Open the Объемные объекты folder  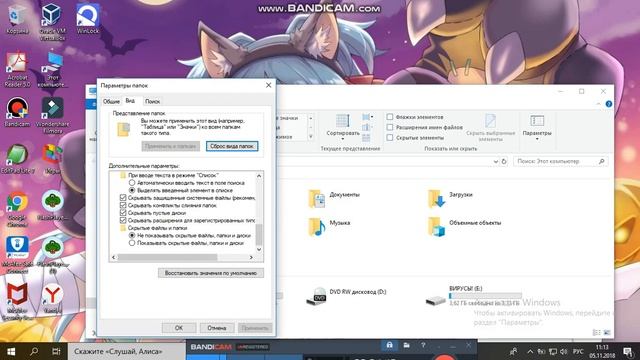pyautogui.click(x=464, y=227)
